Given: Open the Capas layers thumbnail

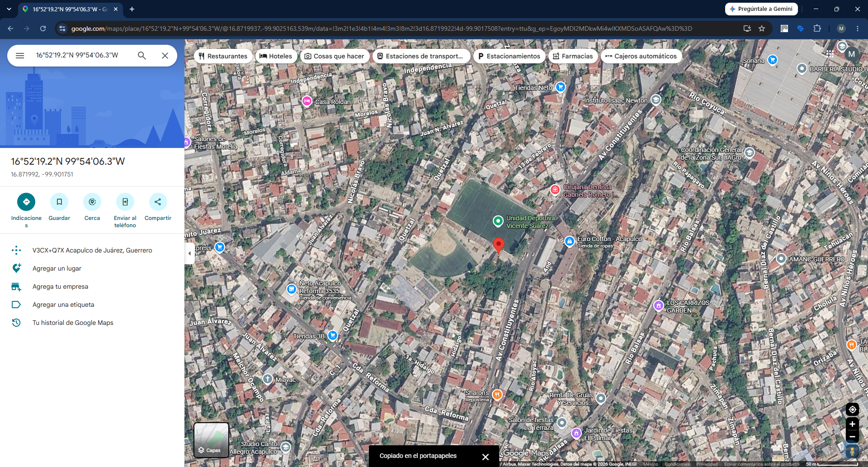Looking at the screenshot, I should pyautogui.click(x=211, y=440).
